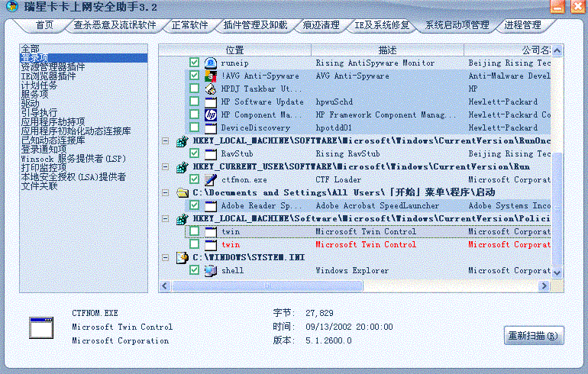Screen dimensions: 588x374
Task: Switch to IE及系统修复 tab
Action: point(382,25)
